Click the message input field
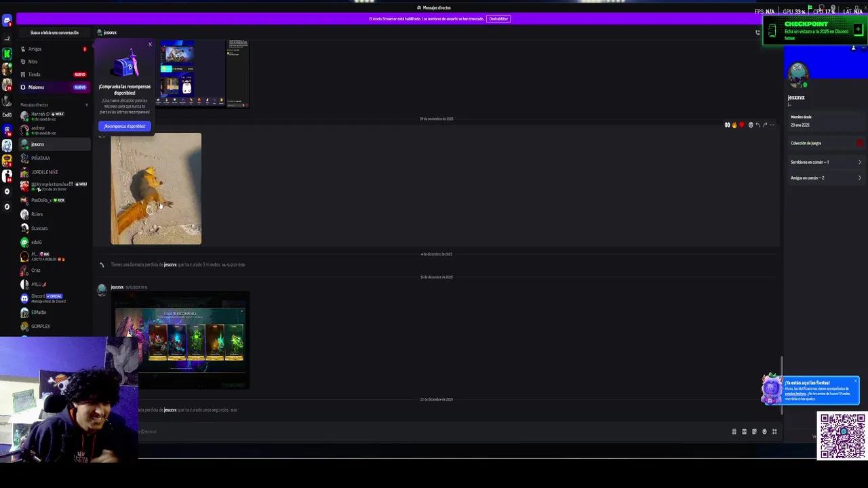868x488 pixels. point(434,432)
